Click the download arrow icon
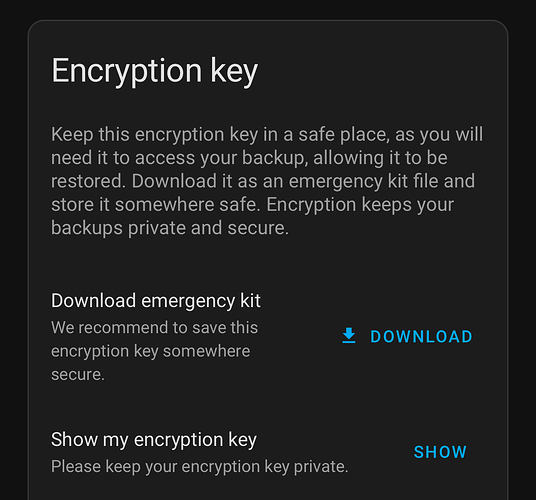The height and width of the screenshot is (500, 536). pos(349,336)
